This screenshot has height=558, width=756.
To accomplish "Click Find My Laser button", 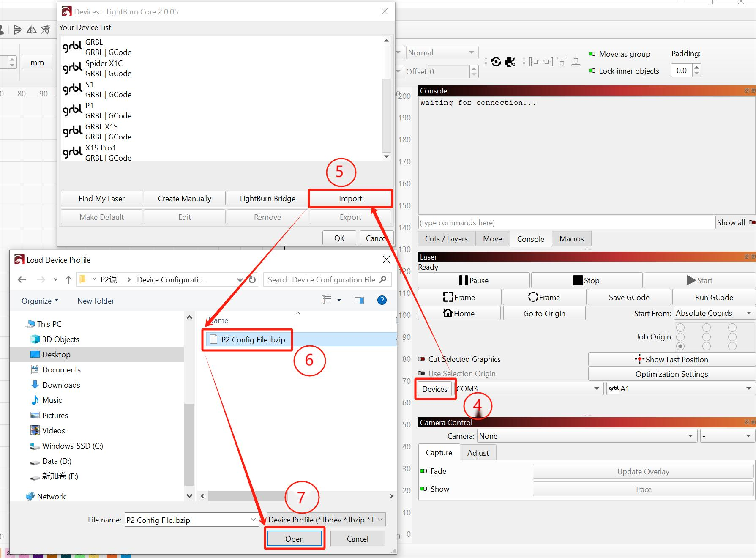I will (x=101, y=198).
